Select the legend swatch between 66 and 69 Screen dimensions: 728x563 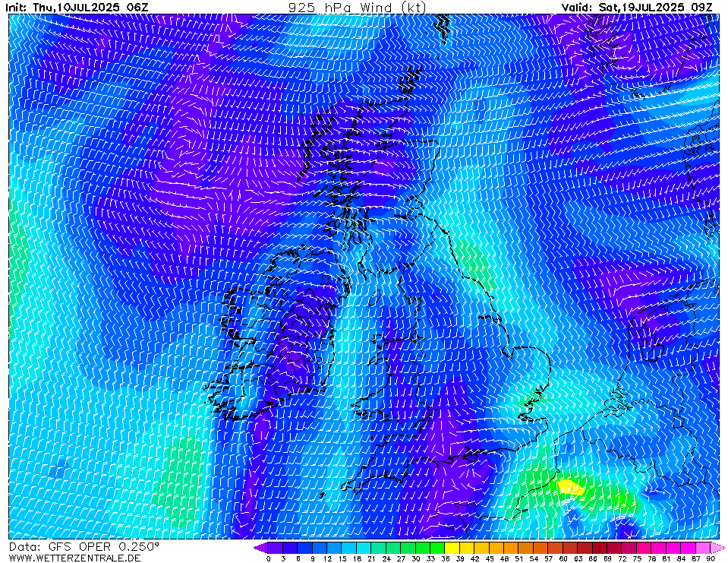600,548
